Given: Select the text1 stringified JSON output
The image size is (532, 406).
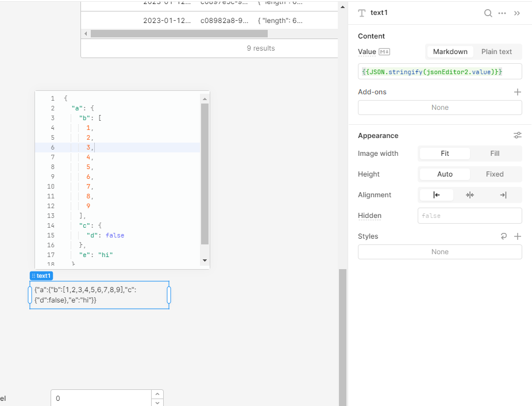Looking at the screenshot, I should tap(85, 295).
